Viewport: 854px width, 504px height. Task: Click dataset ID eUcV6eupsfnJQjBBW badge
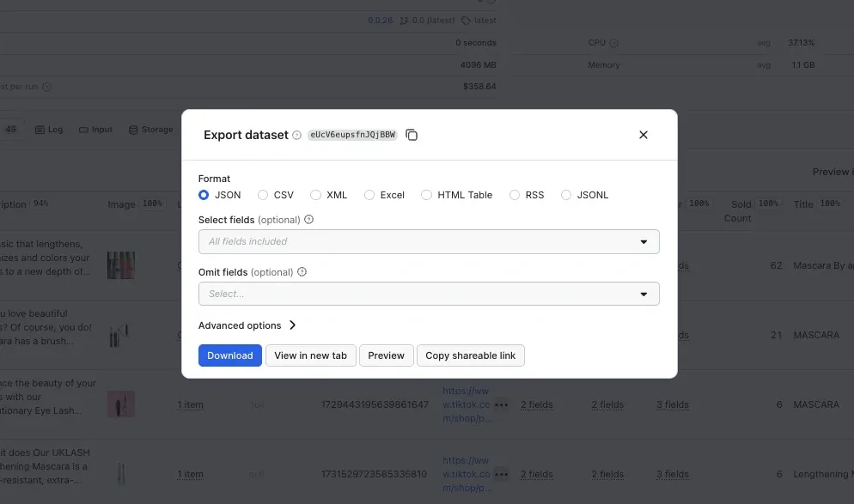point(353,135)
